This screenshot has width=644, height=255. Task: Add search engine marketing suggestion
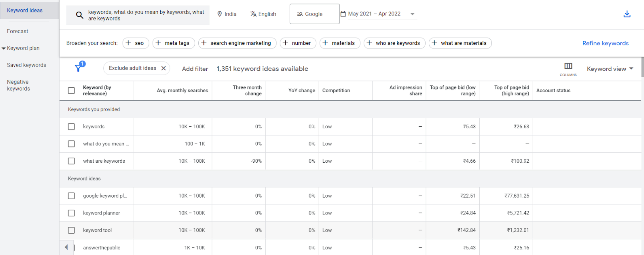pos(237,43)
